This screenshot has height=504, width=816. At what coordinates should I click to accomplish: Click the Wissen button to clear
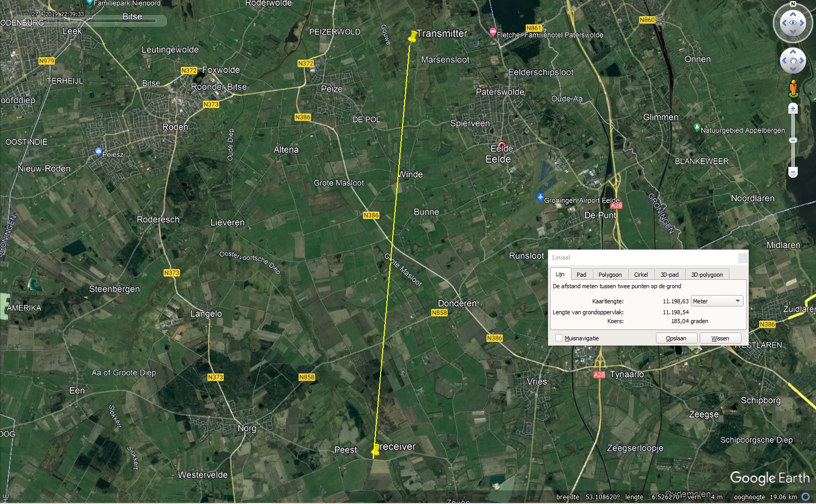(720, 338)
